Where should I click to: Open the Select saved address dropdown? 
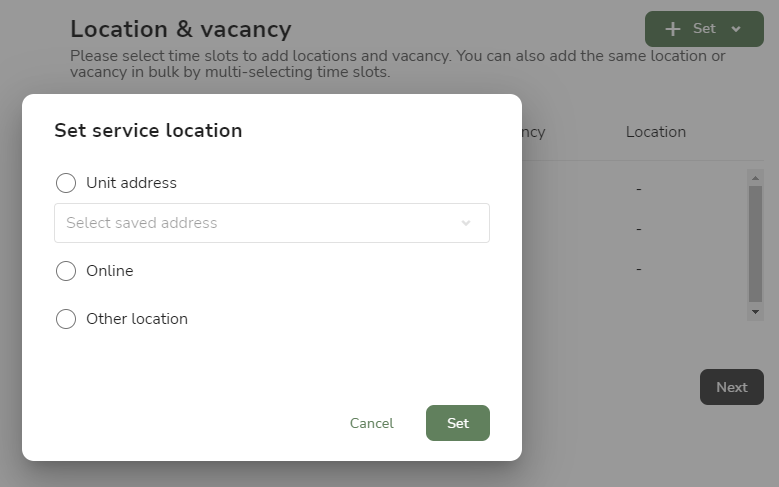tap(272, 223)
